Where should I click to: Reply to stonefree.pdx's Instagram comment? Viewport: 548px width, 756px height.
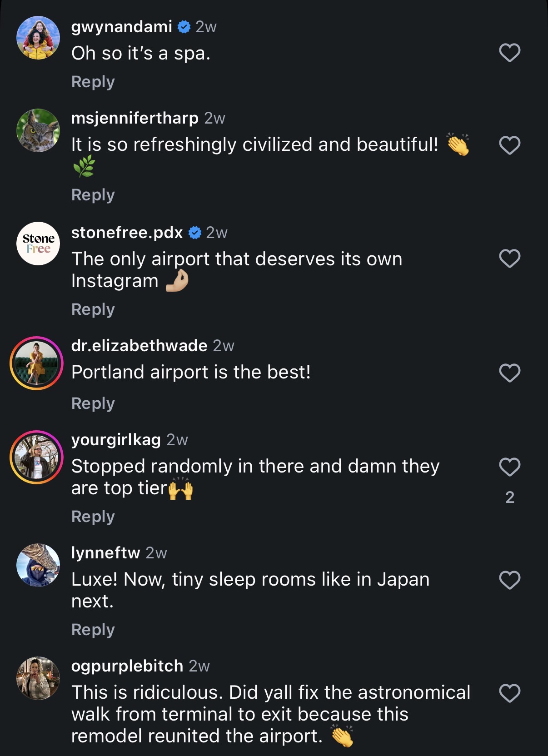coord(93,309)
